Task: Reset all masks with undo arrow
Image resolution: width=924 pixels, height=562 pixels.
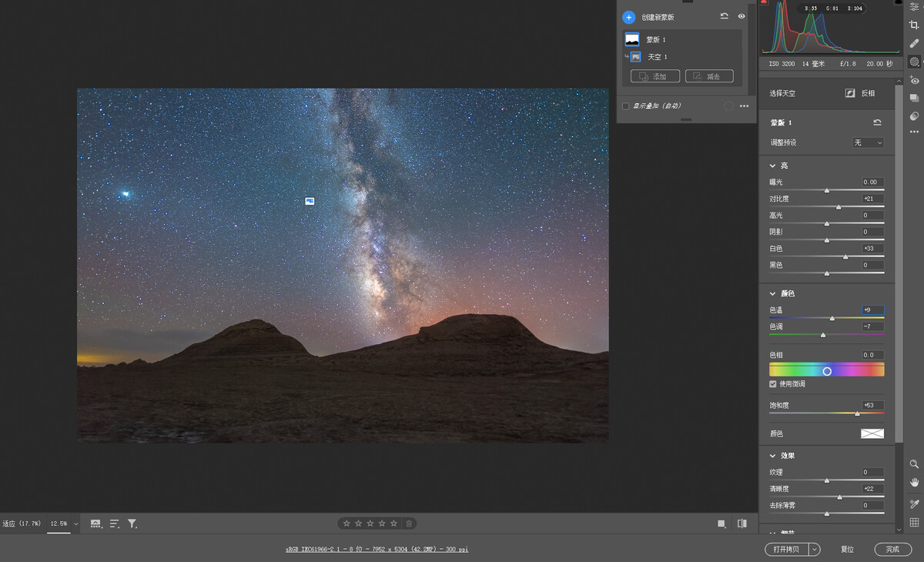Action: (725, 16)
